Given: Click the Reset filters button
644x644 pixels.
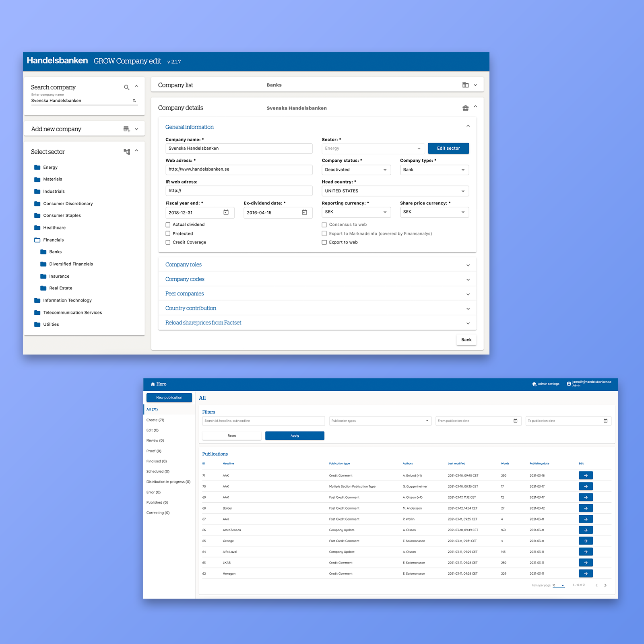Looking at the screenshot, I should tap(232, 436).
